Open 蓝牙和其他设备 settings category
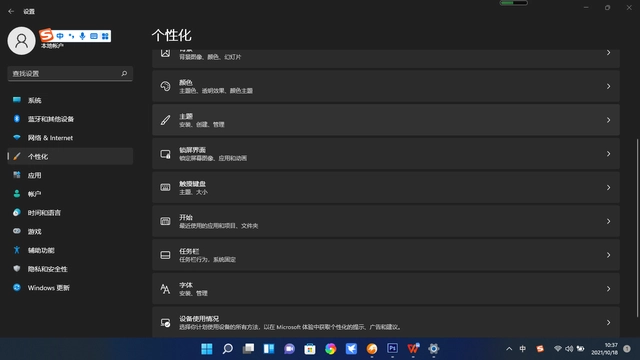The image size is (640, 360). tap(70, 119)
